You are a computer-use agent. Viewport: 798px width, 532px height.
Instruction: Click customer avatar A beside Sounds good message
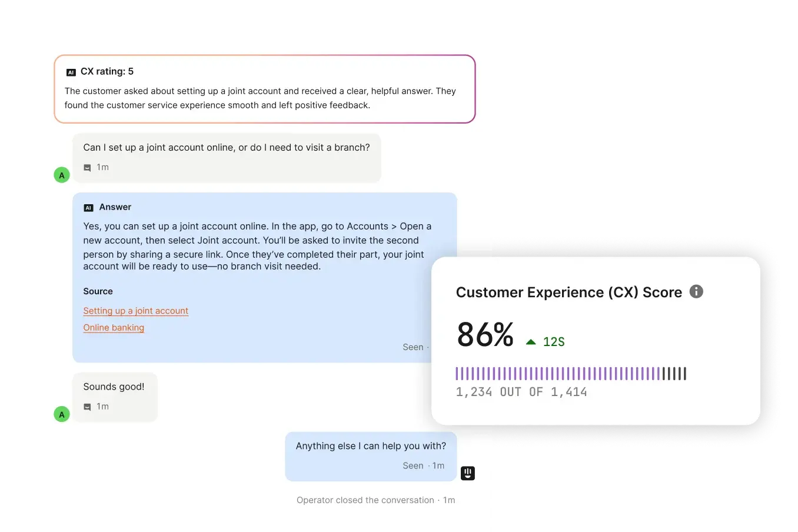(62, 414)
